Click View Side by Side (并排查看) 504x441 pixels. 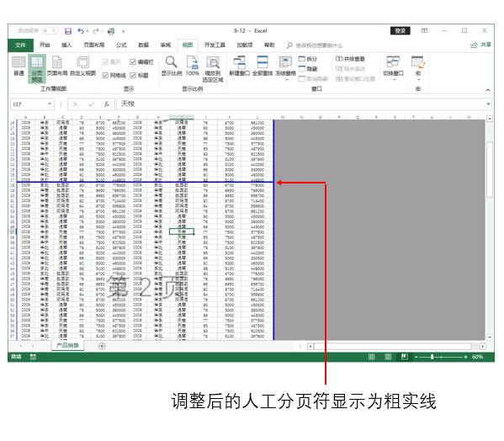coord(350,59)
